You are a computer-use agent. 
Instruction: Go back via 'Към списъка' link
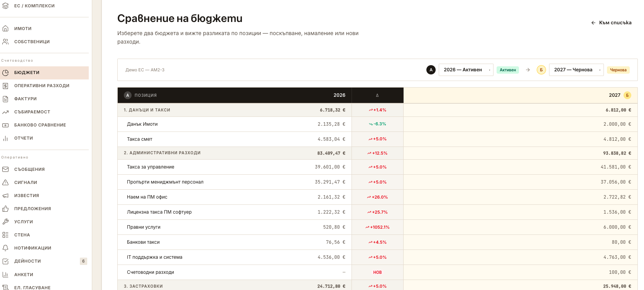coord(611,23)
